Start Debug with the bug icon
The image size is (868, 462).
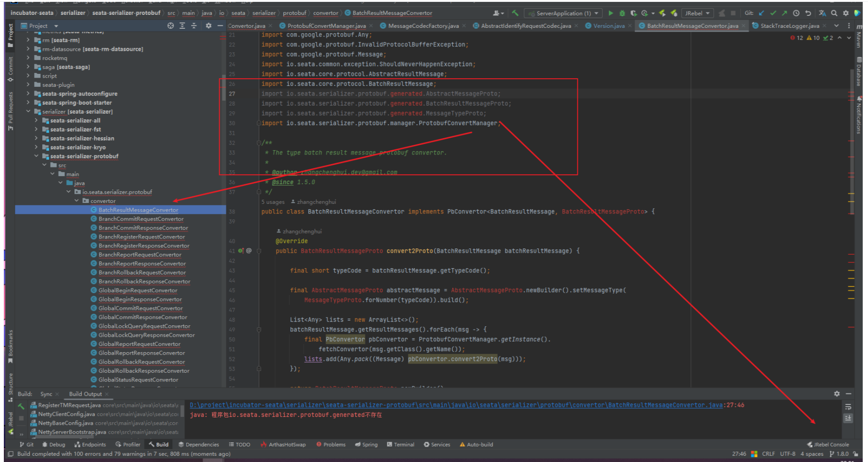pyautogui.click(x=622, y=13)
